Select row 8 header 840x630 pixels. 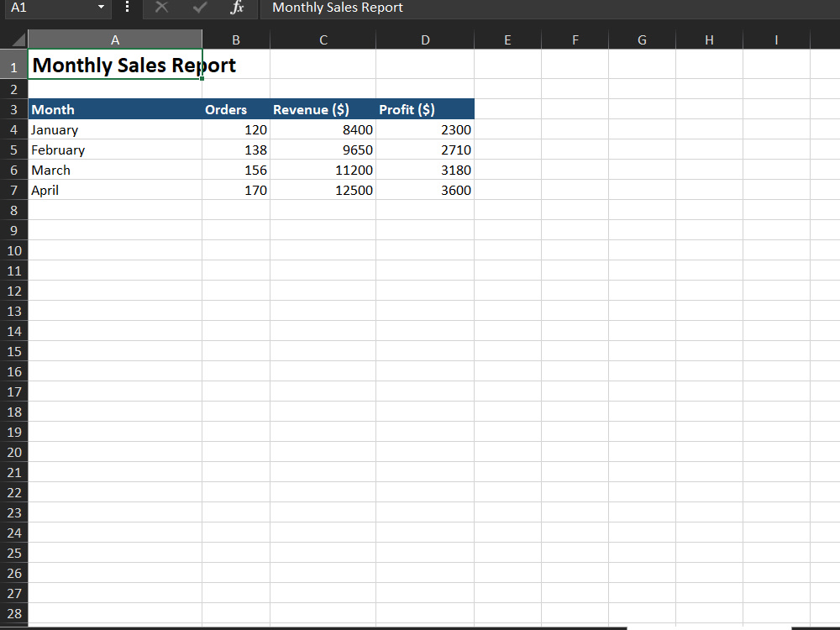point(14,210)
